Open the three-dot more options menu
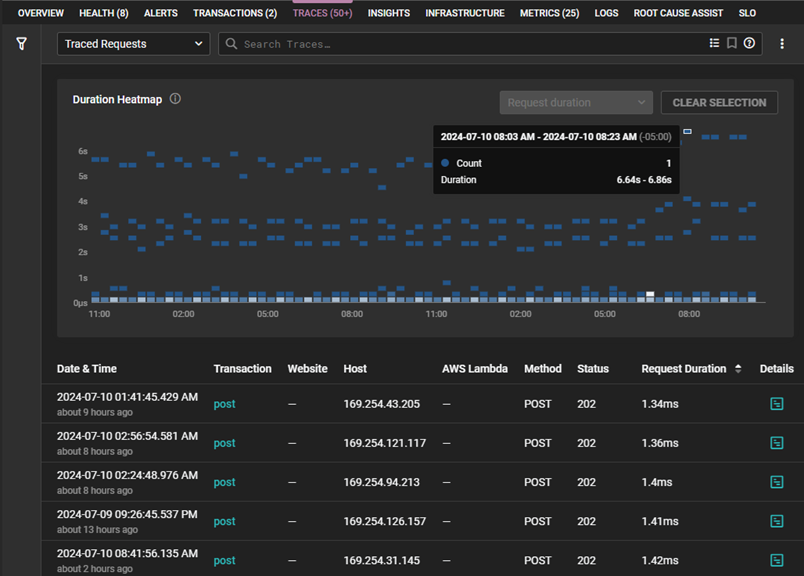This screenshot has height=576, width=804. [782, 44]
